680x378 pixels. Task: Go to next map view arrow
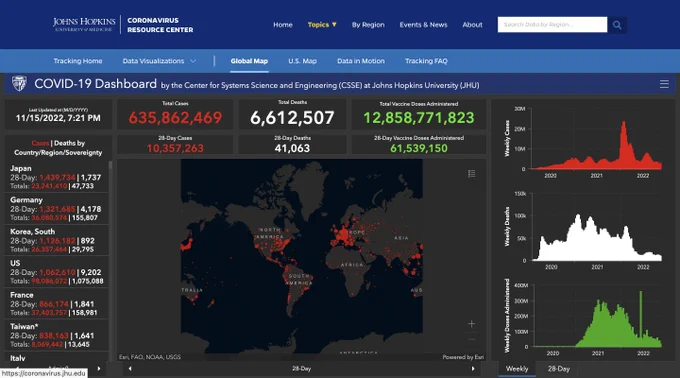(473, 368)
